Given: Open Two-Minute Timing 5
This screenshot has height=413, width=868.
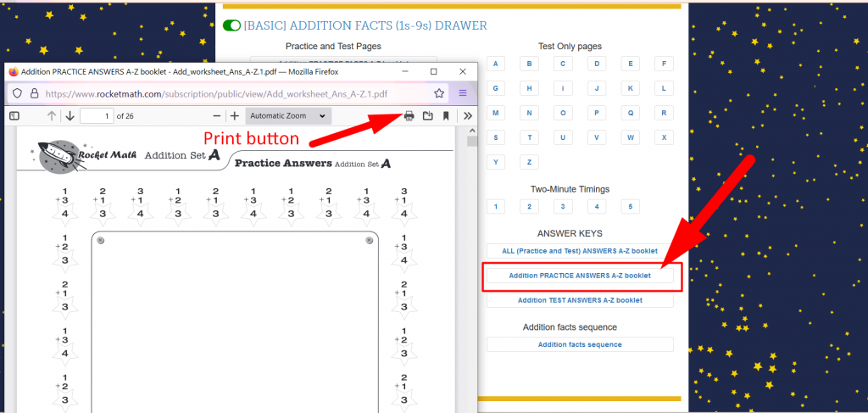Looking at the screenshot, I should [x=631, y=207].
